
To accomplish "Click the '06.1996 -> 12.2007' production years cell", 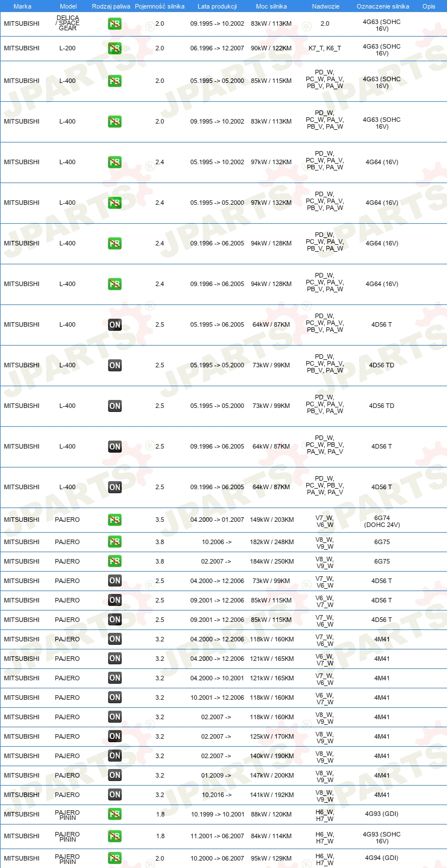I will [x=217, y=48].
